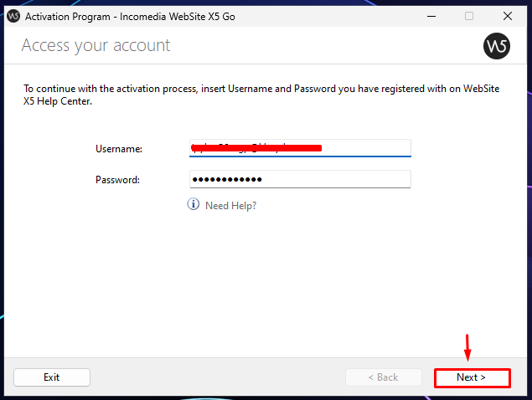Click the blue info icon beside Need Help
The image size is (532, 400).
[x=194, y=204]
